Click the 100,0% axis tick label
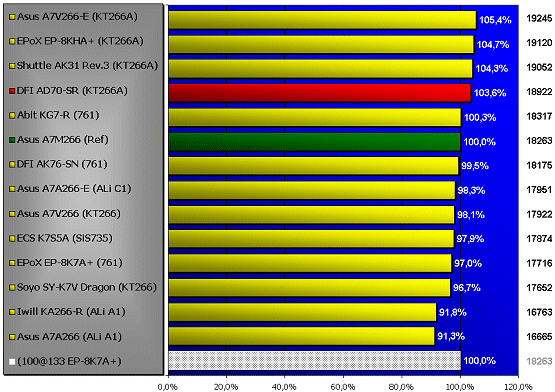 click(x=460, y=387)
